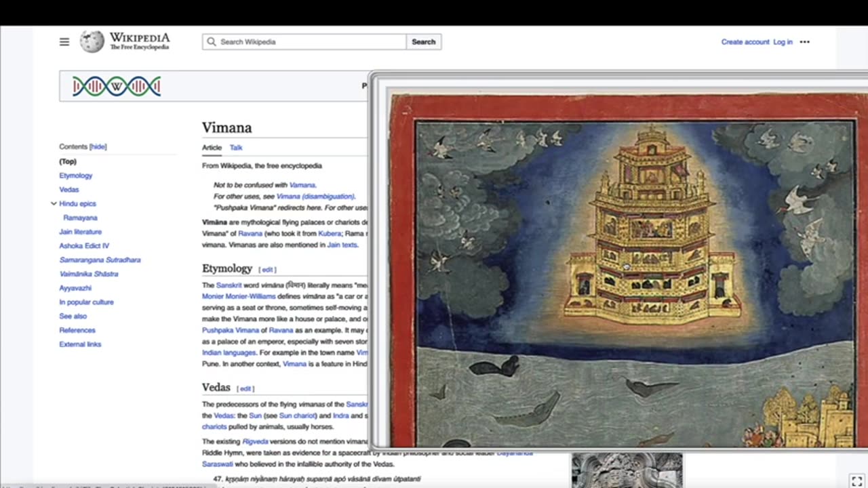Click edit link beside Vedas heading
868x488 pixels.
pos(245,388)
